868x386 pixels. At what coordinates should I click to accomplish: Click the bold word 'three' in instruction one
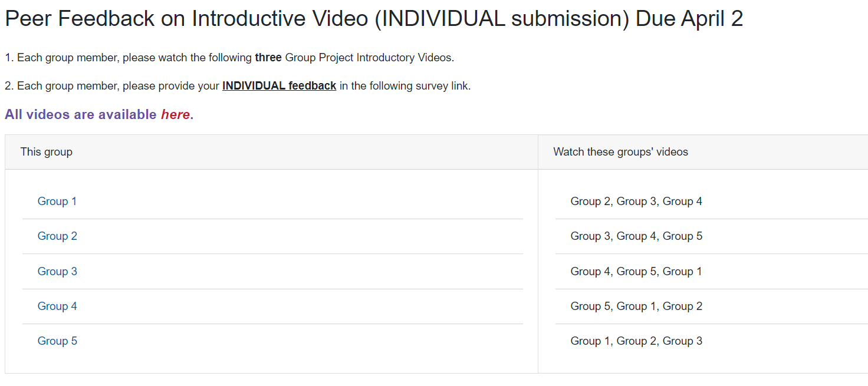268,58
